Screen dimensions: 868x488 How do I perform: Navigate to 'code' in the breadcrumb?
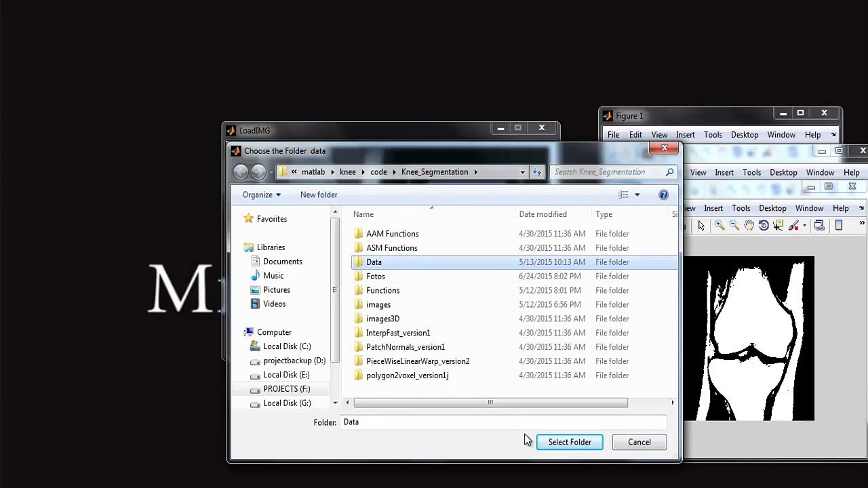click(378, 172)
